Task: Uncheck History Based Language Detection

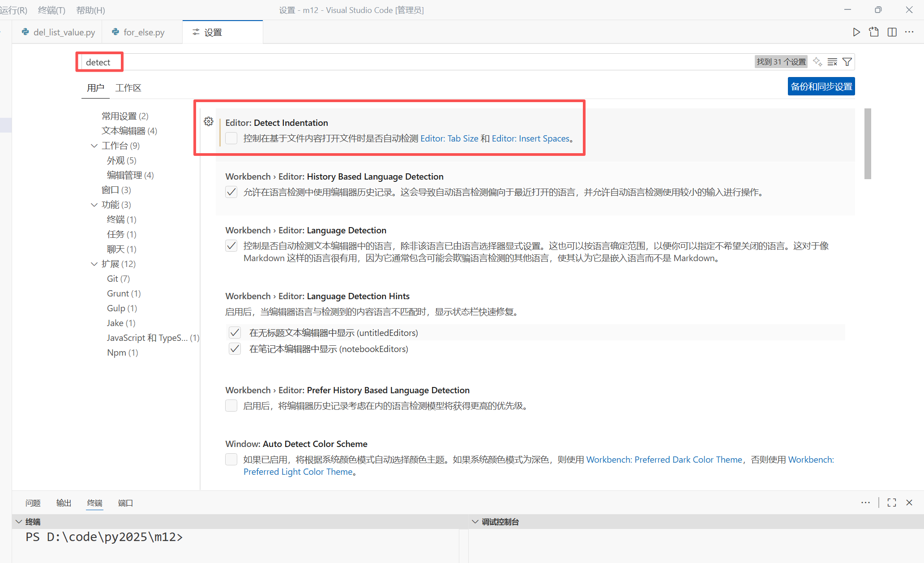Action: pos(231,192)
